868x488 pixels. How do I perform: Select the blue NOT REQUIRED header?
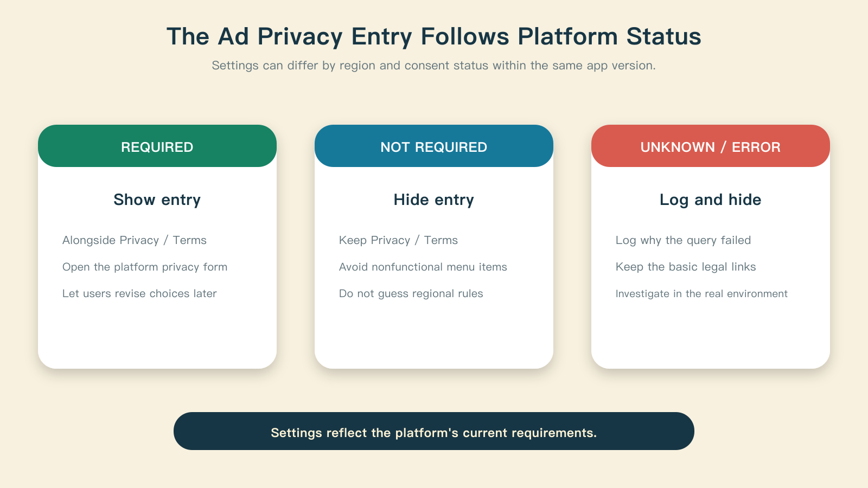tap(434, 146)
